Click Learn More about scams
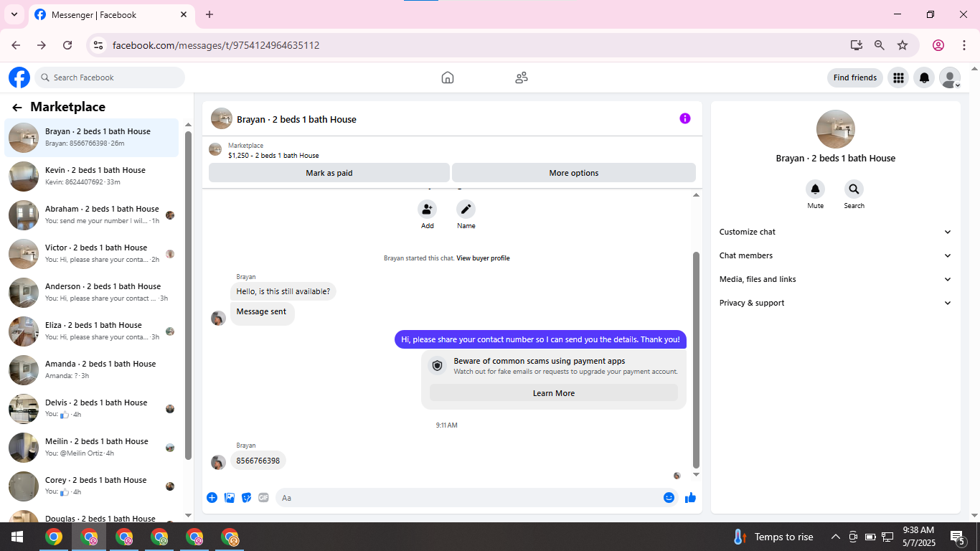The image size is (980, 551). click(554, 393)
